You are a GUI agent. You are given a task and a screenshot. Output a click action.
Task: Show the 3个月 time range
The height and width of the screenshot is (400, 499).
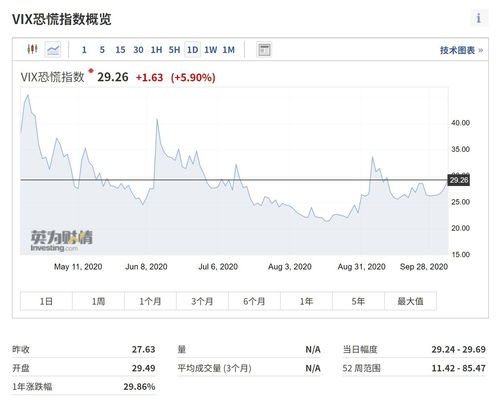(202, 301)
